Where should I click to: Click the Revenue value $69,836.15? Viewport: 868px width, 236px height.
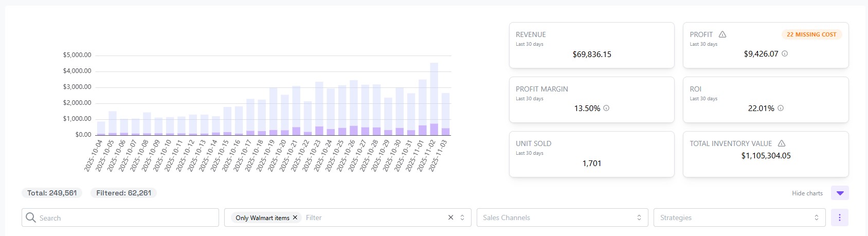pos(592,54)
